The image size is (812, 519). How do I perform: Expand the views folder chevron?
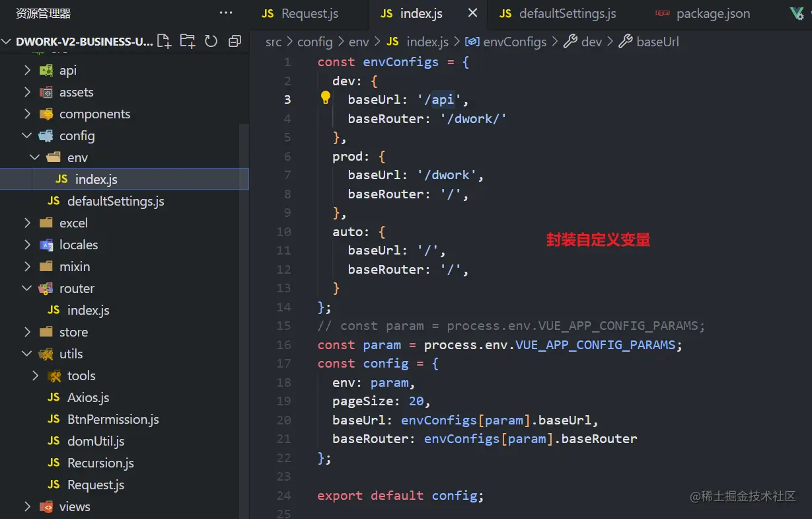(x=27, y=506)
